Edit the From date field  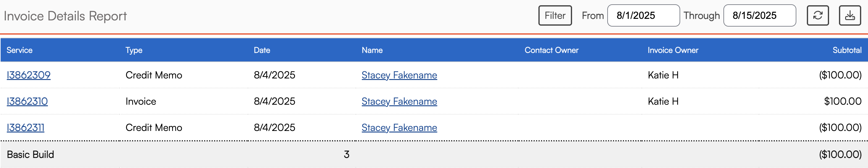tap(643, 15)
